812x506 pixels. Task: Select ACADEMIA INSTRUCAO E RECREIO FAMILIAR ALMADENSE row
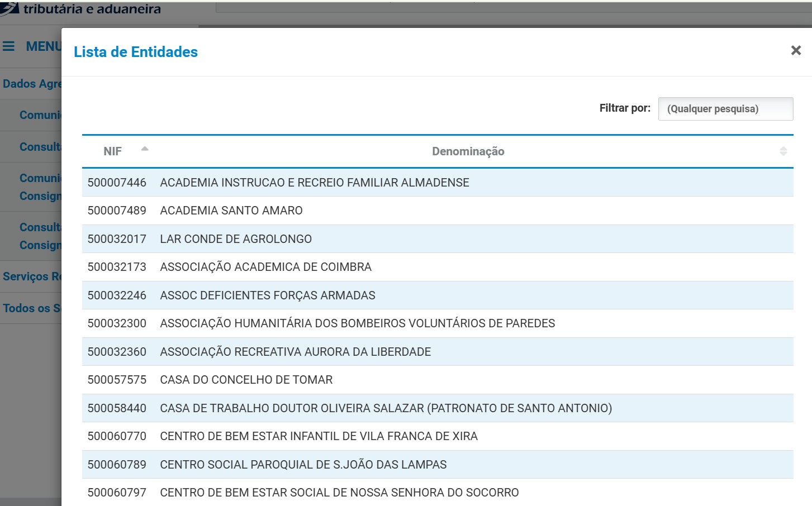pos(314,183)
